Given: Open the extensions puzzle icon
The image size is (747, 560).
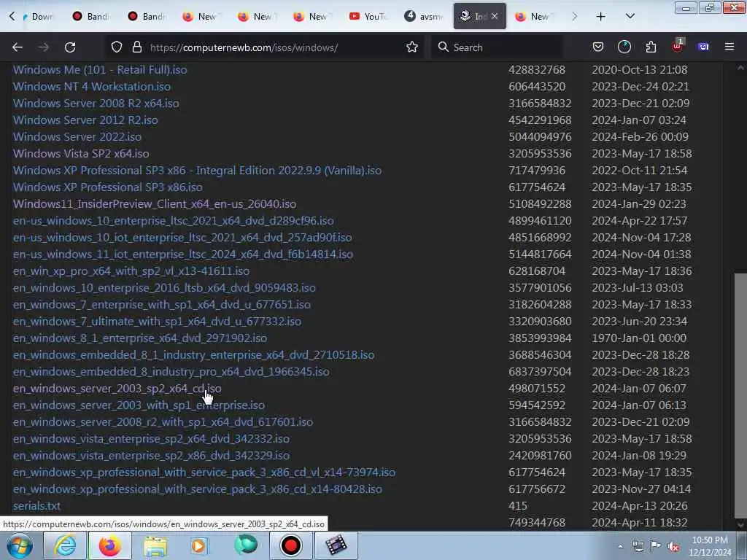Looking at the screenshot, I should click(x=651, y=47).
